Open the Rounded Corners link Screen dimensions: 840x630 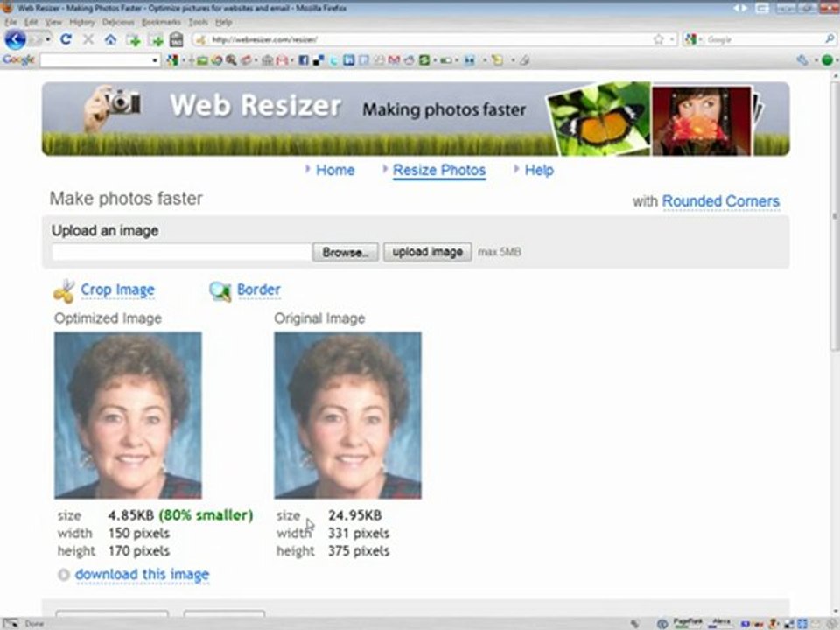click(720, 201)
